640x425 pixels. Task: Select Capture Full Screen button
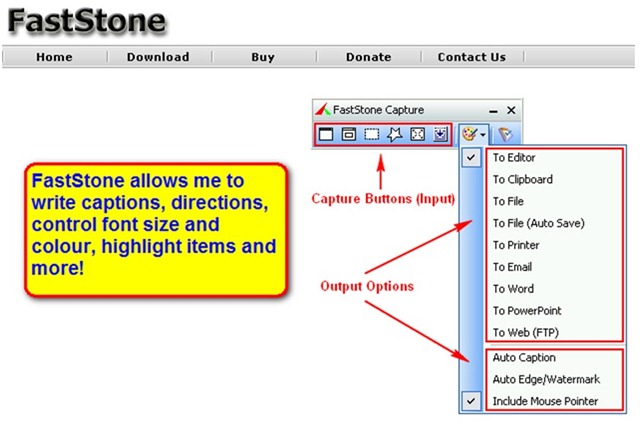point(418,134)
